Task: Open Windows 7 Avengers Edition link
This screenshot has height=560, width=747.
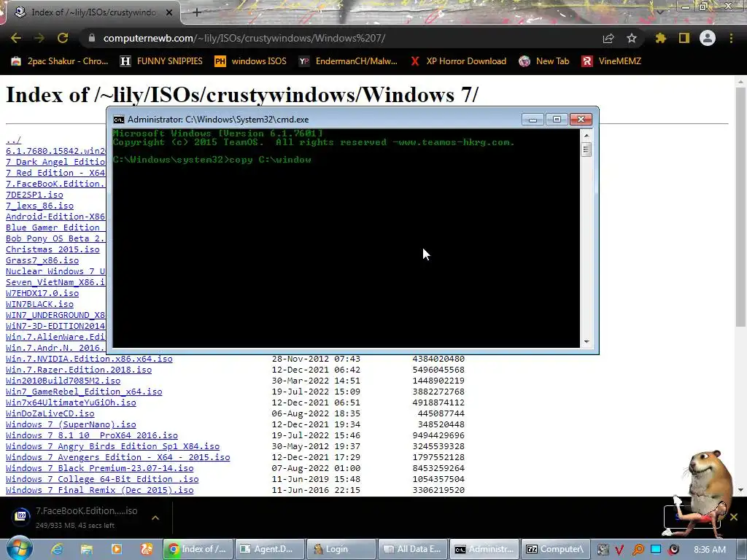Action: pyautogui.click(x=117, y=458)
